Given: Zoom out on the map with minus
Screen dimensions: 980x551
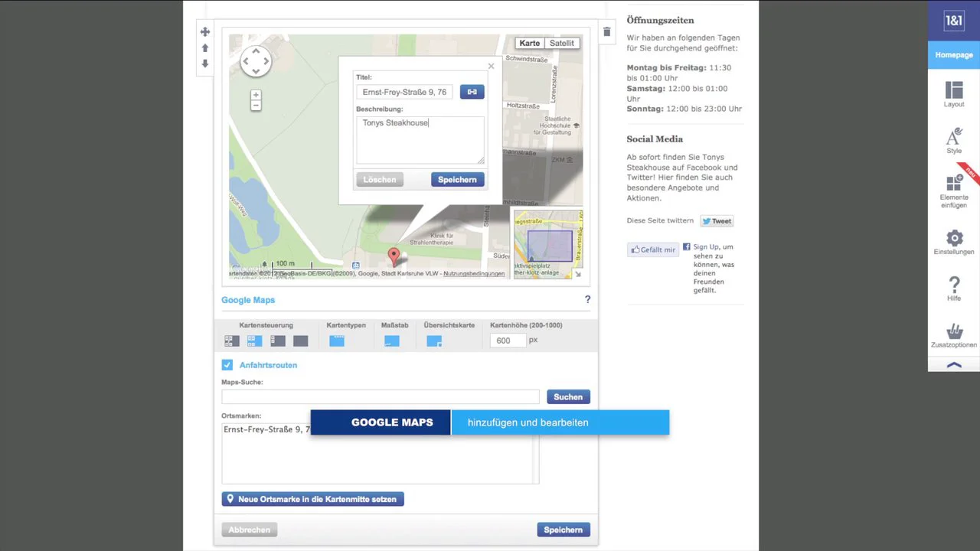Looking at the screenshot, I should tap(256, 106).
